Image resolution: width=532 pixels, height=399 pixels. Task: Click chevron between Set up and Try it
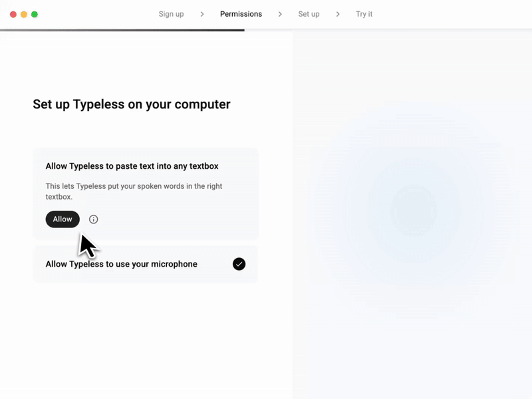338,14
